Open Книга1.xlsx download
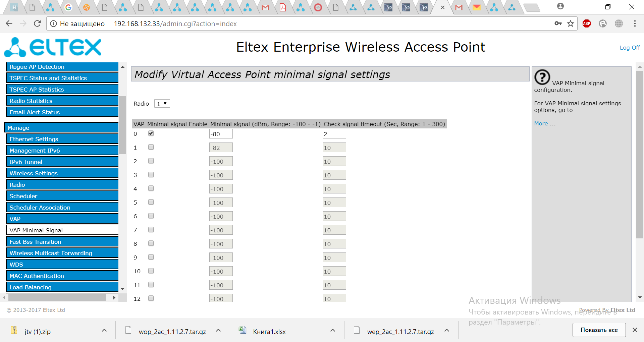The height and width of the screenshot is (342, 644). [269, 332]
